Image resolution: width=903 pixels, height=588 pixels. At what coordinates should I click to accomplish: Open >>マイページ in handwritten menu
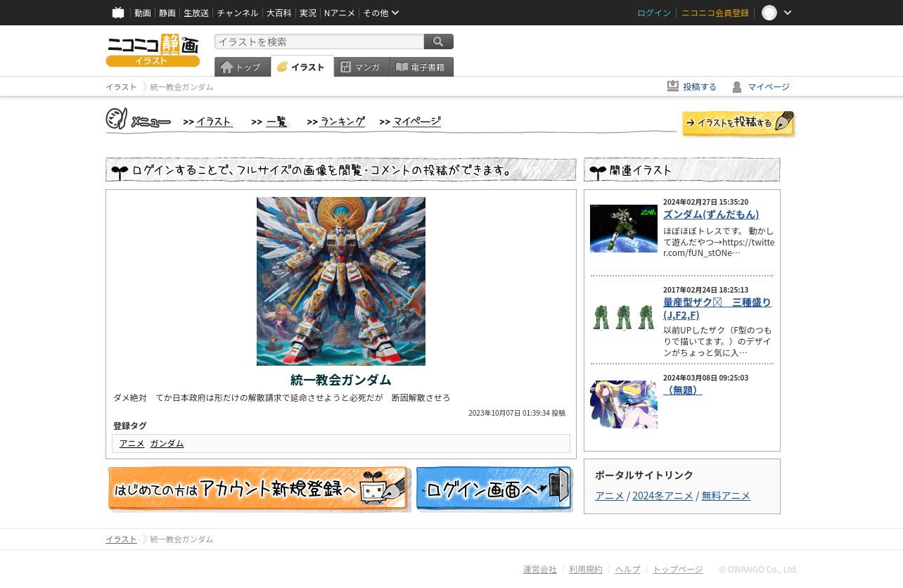(x=410, y=122)
